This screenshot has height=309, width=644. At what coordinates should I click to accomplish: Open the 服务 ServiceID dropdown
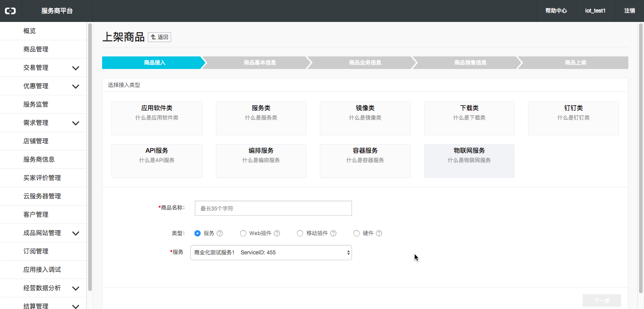click(x=271, y=253)
